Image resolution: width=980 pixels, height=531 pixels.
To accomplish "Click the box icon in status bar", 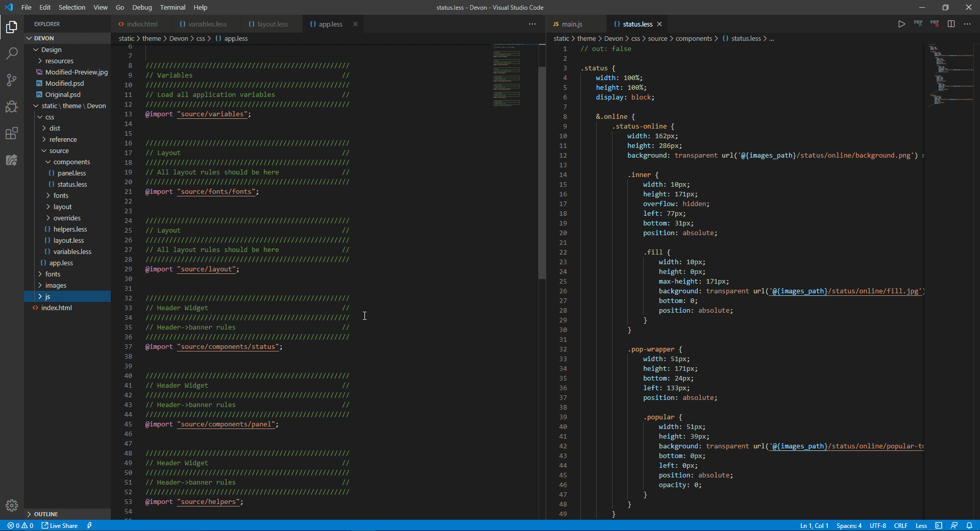I will click(x=939, y=525).
